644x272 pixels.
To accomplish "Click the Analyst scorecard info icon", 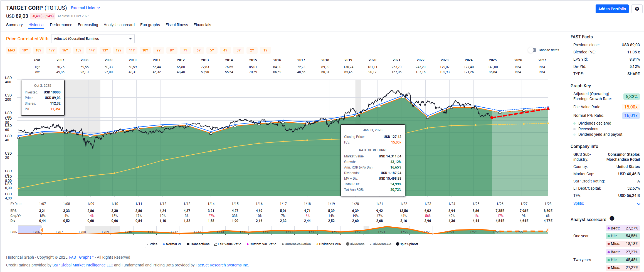I will 612,219.
